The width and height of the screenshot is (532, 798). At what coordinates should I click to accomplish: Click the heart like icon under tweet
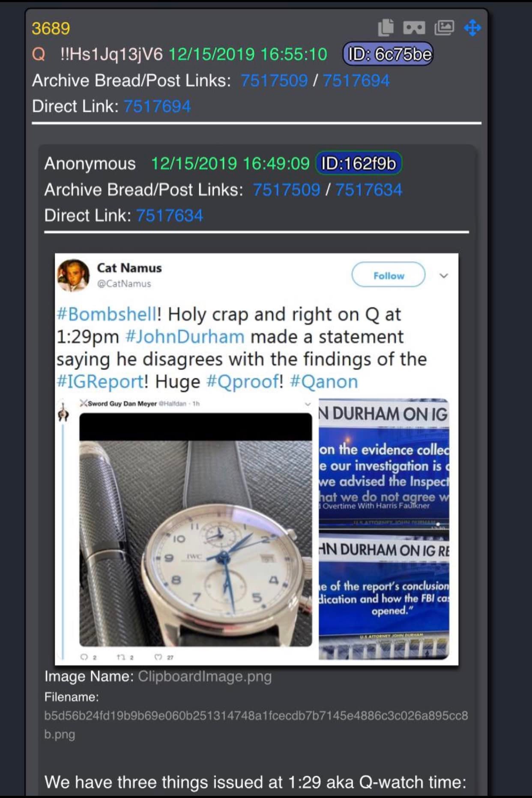click(x=158, y=657)
